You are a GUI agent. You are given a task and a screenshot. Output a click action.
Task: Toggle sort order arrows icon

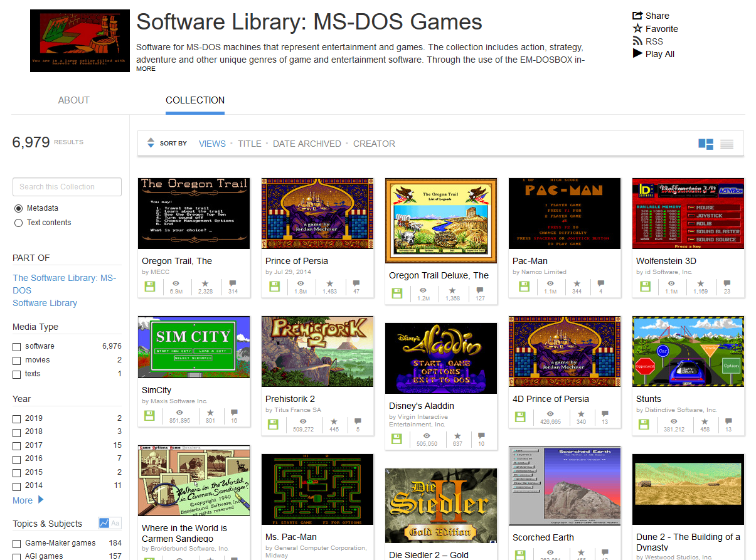tap(151, 143)
